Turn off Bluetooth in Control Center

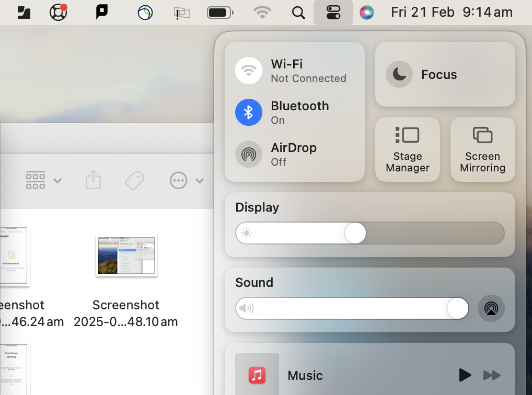click(249, 112)
